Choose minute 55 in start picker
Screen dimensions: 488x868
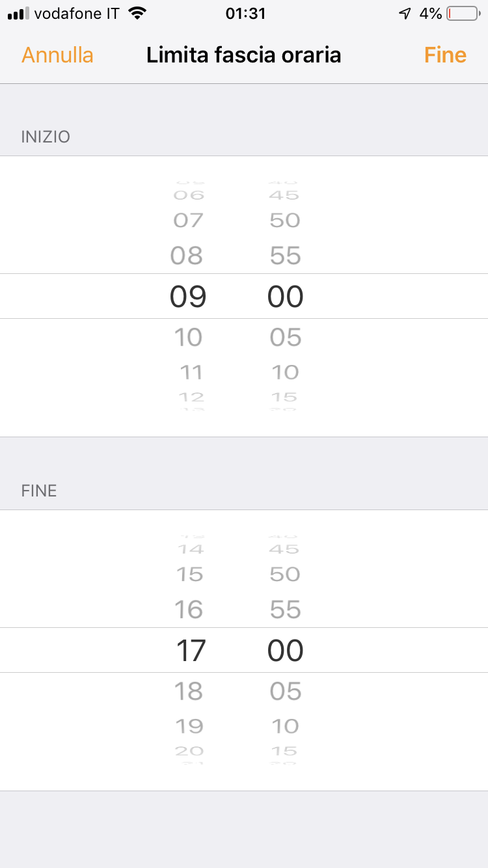[285, 256]
